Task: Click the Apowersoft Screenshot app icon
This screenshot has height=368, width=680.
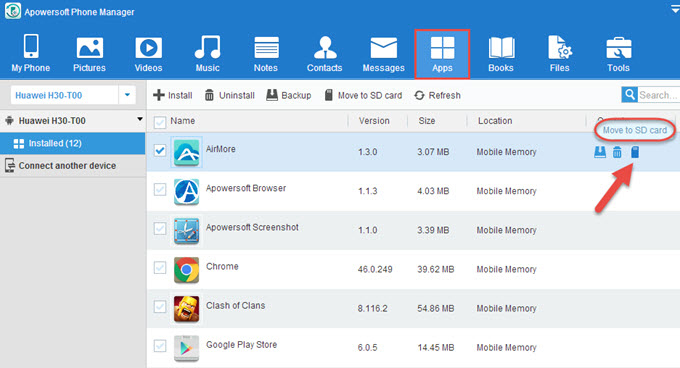Action: click(186, 231)
